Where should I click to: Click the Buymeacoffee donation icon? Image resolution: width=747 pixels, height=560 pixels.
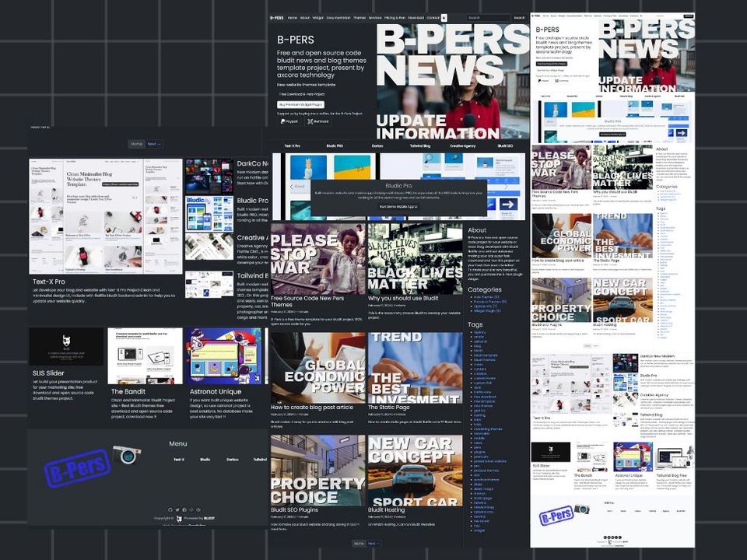[314, 122]
